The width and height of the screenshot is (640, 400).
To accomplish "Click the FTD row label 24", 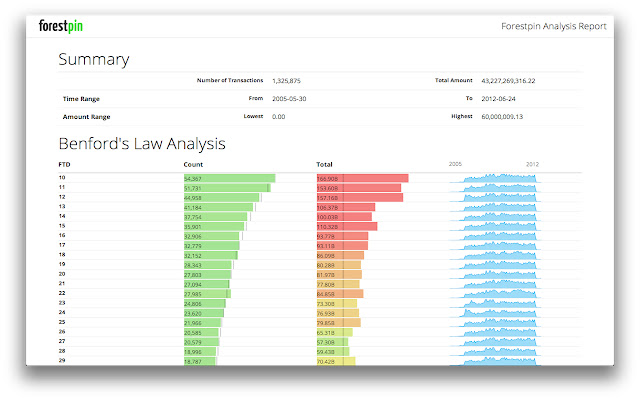I will [x=62, y=312].
